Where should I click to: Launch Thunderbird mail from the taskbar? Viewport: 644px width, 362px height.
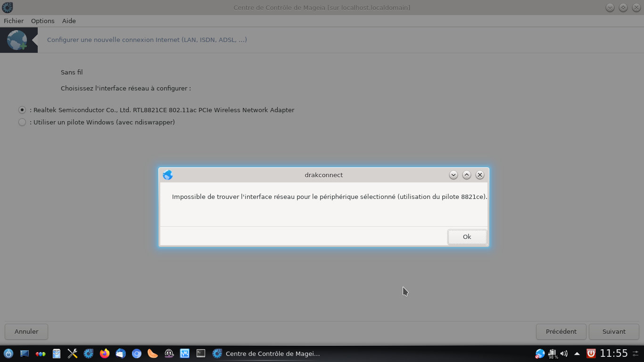121,354
